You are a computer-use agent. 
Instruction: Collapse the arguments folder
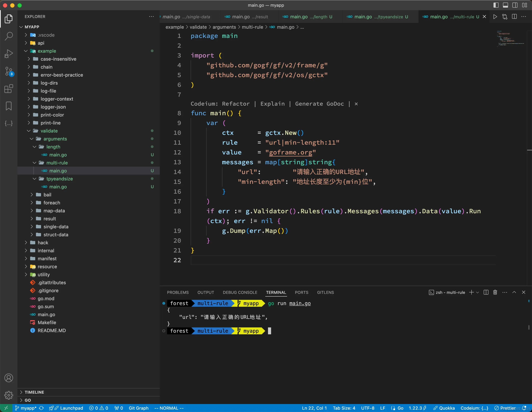pos(32,139)
